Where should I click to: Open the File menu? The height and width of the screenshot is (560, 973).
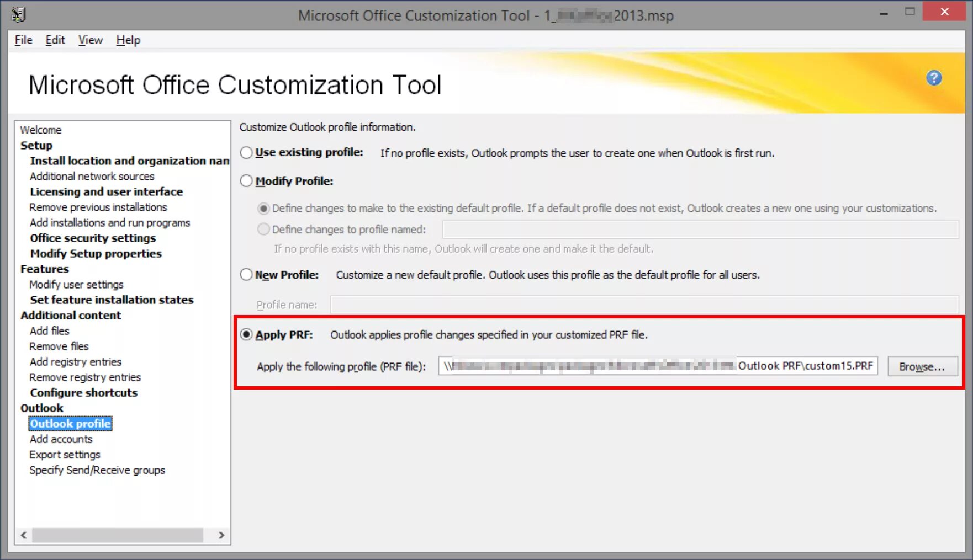[23, 40]
